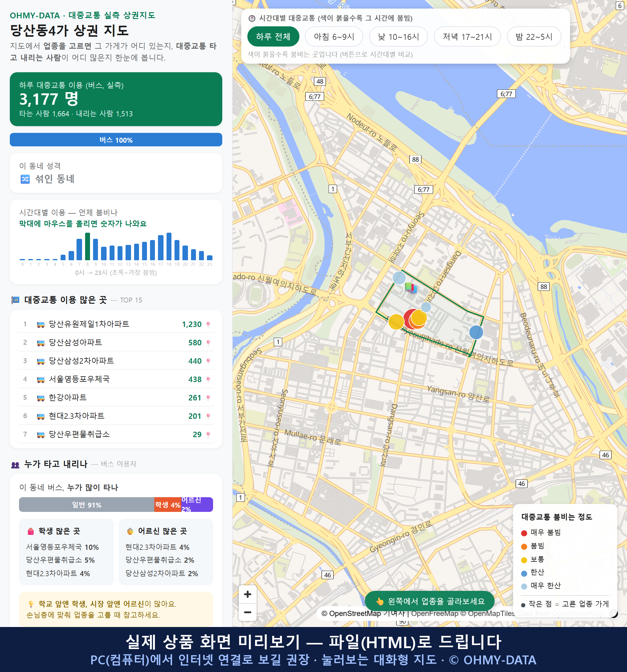
Task: Select the 하루 전체 time filter
Action: (x=273, y=36)
